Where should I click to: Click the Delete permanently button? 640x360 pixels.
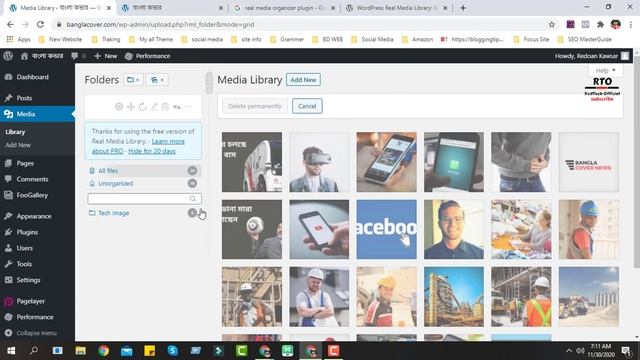click(255, 106)
